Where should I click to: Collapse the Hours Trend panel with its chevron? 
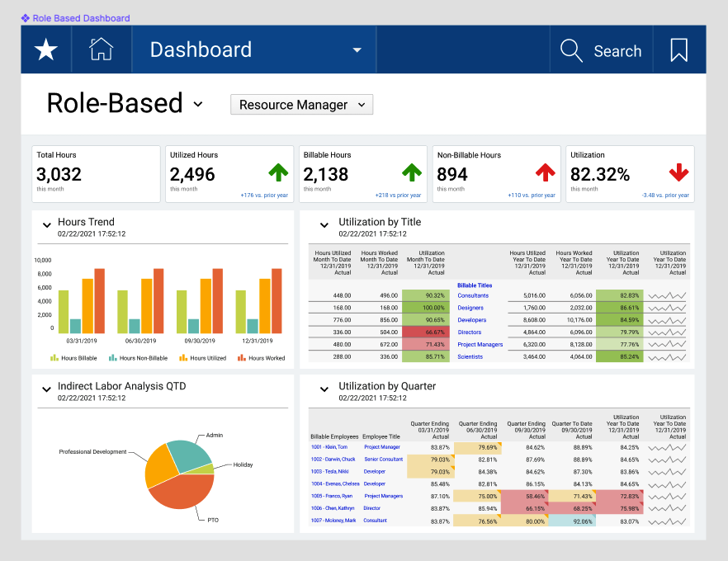pos(46,224)
